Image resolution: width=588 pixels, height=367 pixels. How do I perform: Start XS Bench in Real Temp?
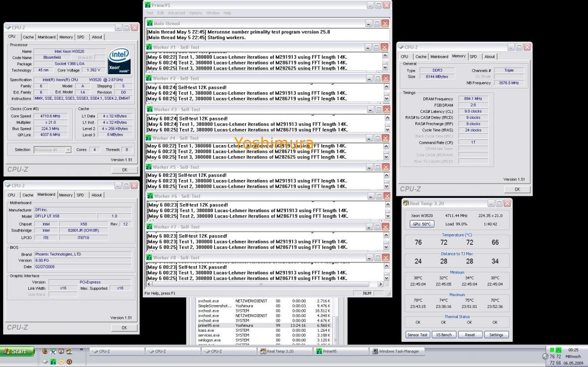(x=444, y=335)
